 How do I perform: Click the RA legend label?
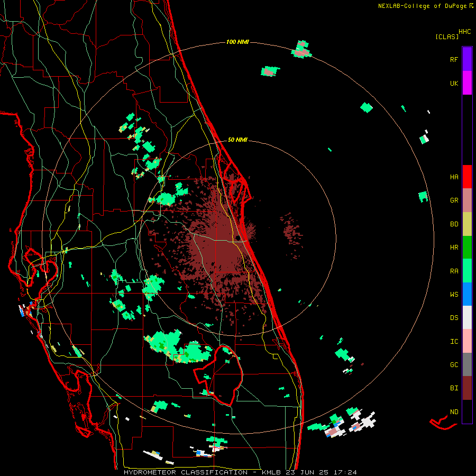click(454, 271)
